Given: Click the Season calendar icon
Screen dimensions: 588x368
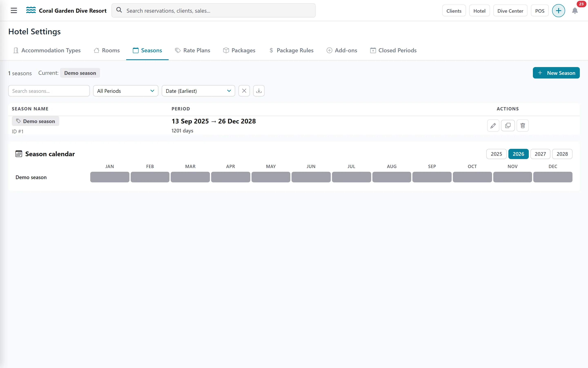Looking at the screenshot, I should click(19, 154).
